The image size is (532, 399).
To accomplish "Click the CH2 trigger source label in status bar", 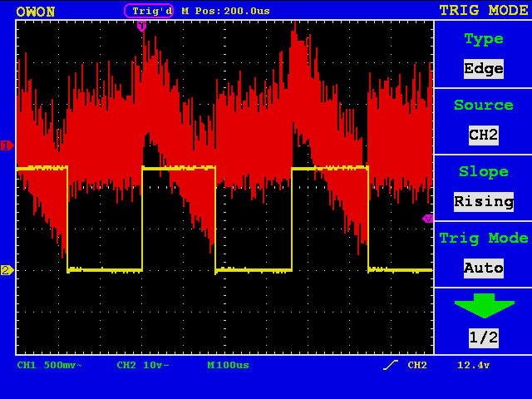I will pos(417,365).
